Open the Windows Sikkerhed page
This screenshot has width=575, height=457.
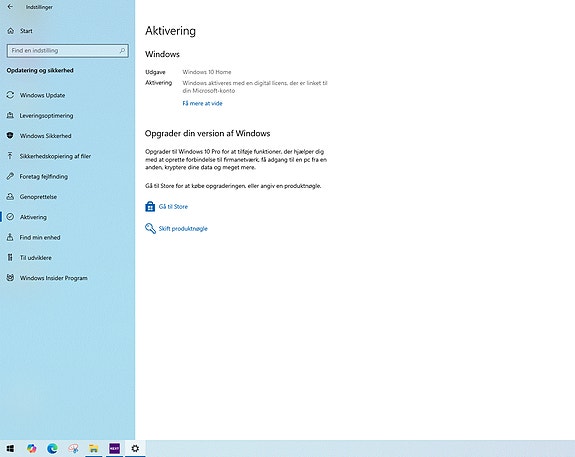click(45, 136)
